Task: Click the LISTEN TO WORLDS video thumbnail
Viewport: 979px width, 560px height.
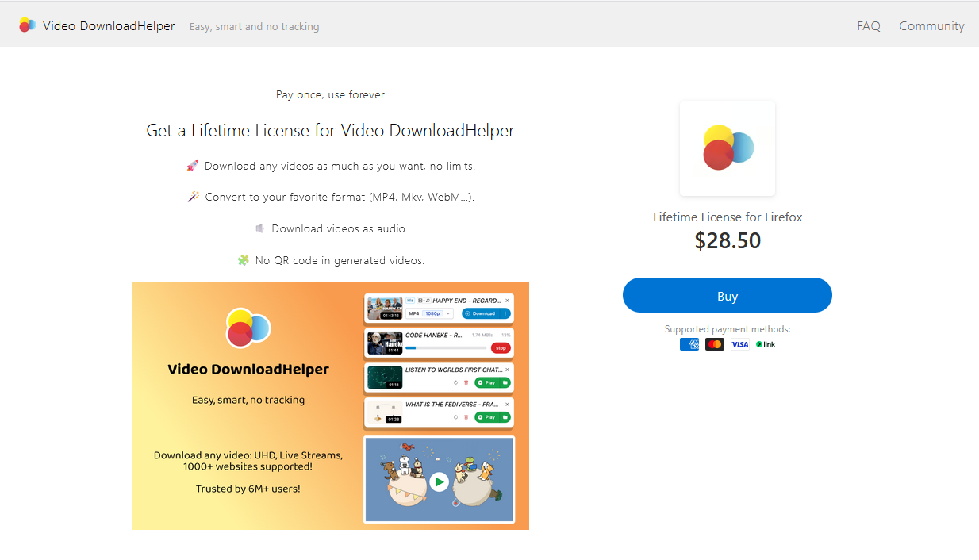Action: [385, 378]
